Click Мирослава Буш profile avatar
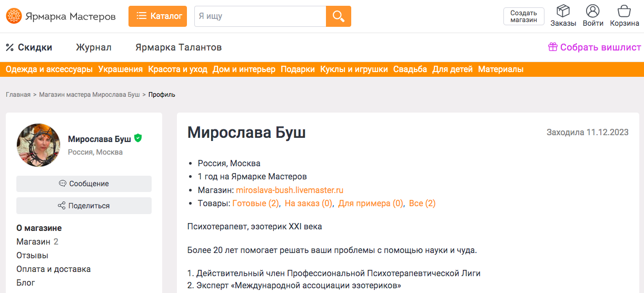The image size is (644, 293). coord(38,145)
